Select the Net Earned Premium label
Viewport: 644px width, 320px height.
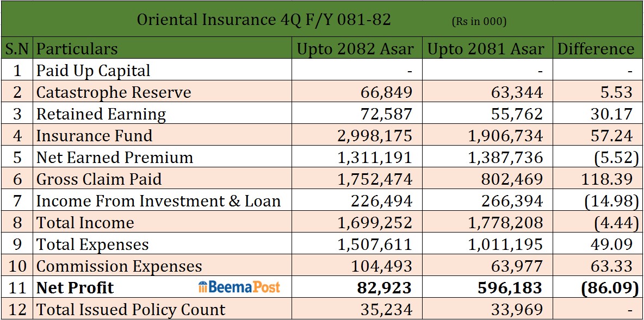pyautogui.click(x=114, y=158)
